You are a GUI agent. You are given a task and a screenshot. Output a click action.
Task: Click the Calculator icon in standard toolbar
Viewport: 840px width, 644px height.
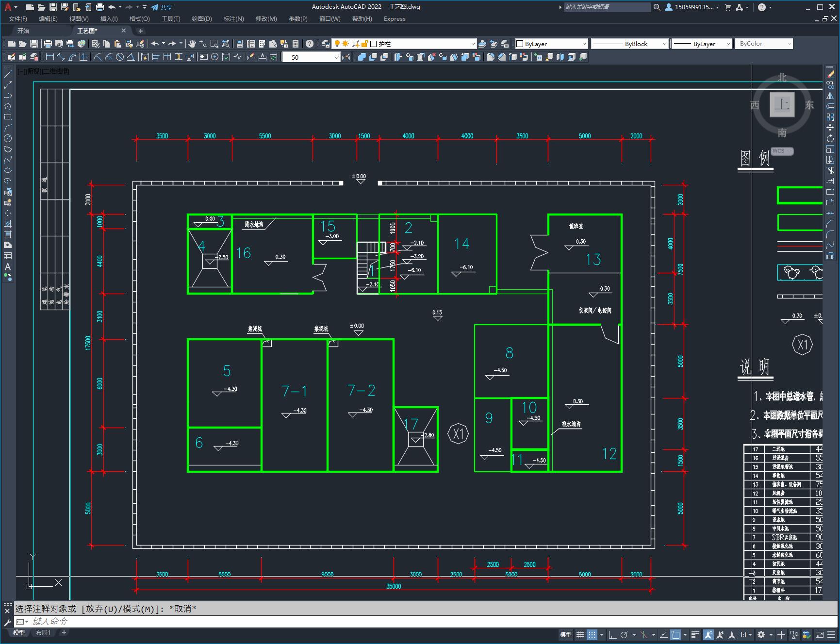tap(296, 44)
